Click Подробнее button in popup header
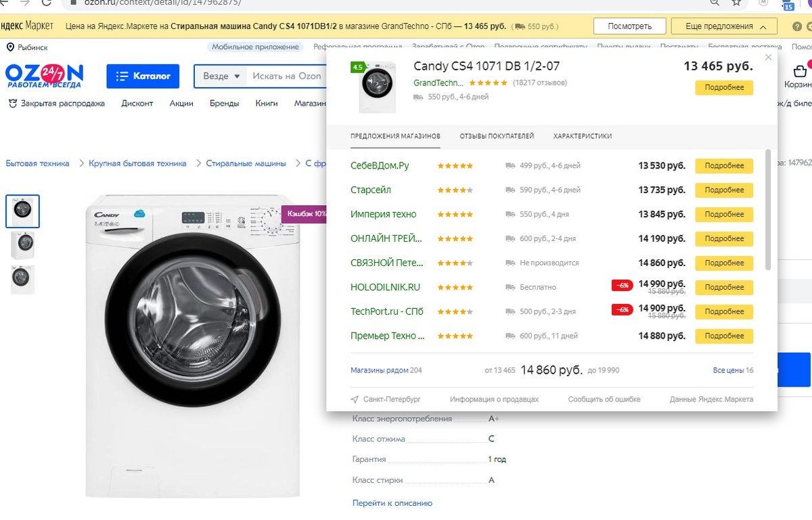The width and height of the screenshot is (812, 520). (724, 87)
